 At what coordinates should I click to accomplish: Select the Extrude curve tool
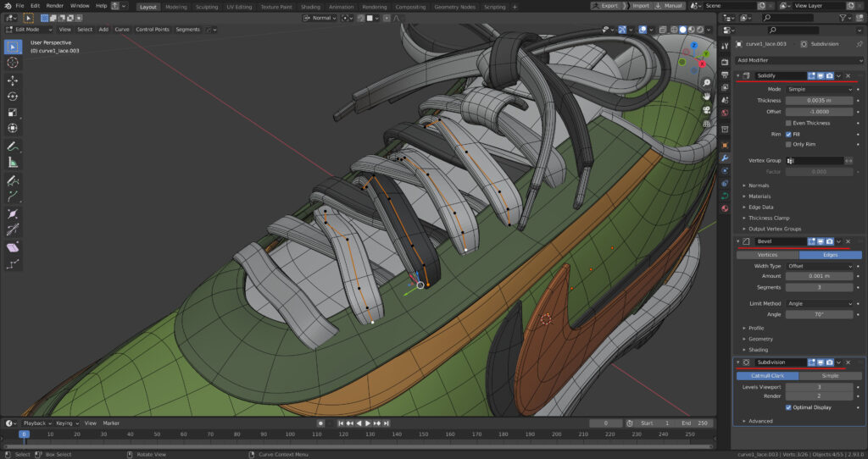[x=13, y=196]
